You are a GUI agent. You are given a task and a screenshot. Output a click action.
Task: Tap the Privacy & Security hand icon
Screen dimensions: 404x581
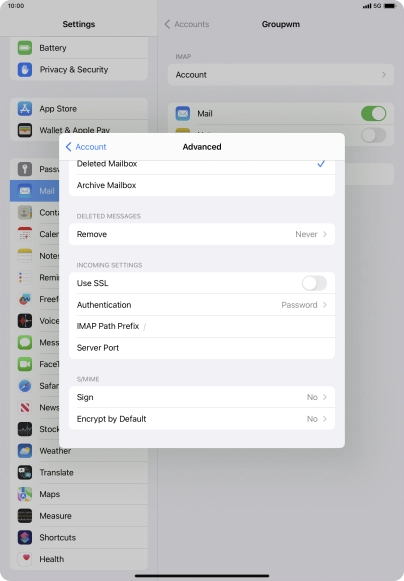24,69
